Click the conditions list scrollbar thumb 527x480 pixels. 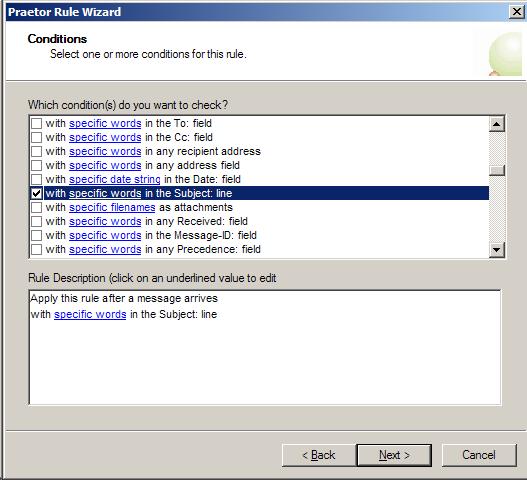point(497,170)
